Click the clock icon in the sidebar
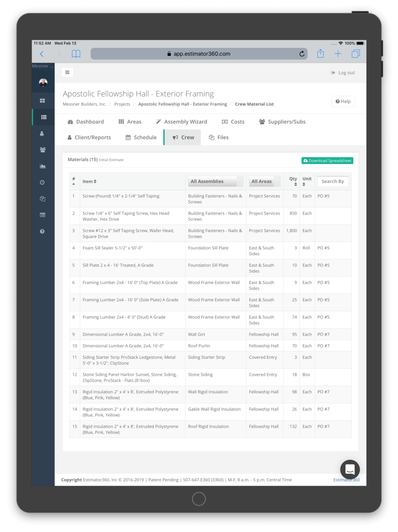 point(43,182)
